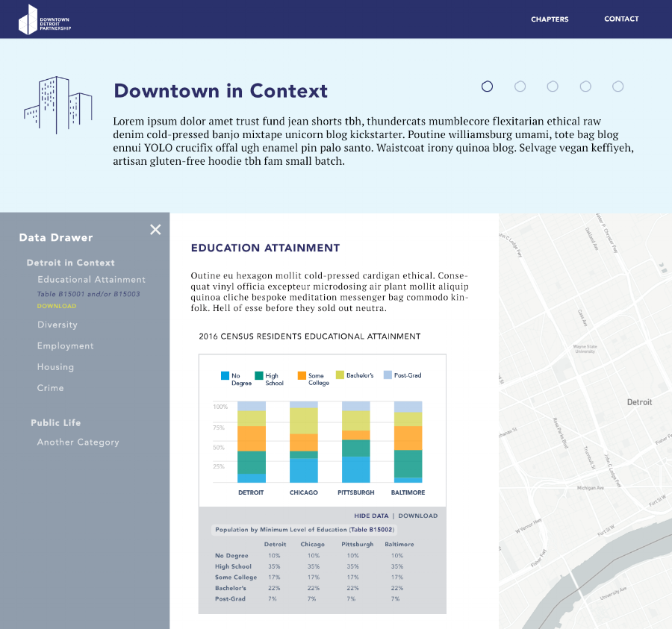Click the DETROIT stacked bar

tap(252, 442)
